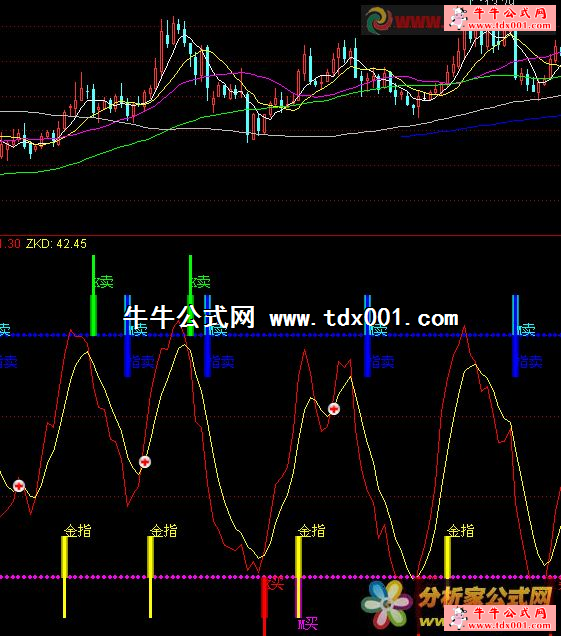Click the rightmost blue 指卖 signal bar
This screenshot has height=636, width=561.
click(516, 336)
